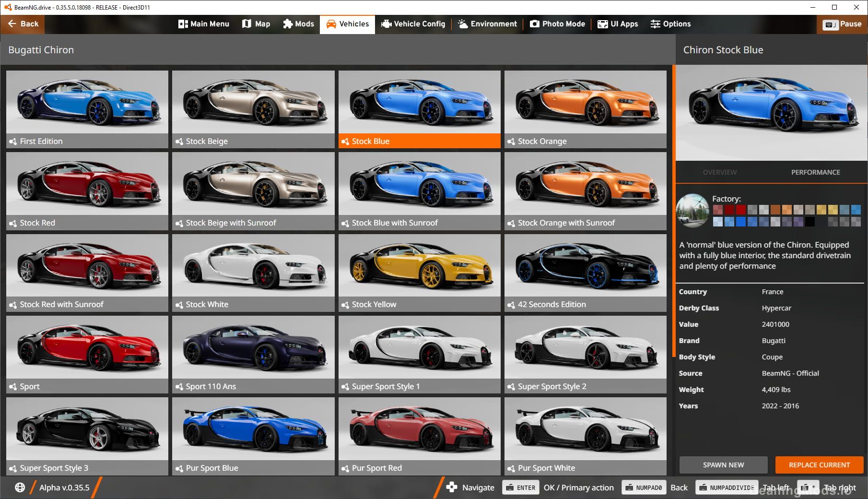
Task: Click the Value figure 2401000
Action: pos(775,324)
